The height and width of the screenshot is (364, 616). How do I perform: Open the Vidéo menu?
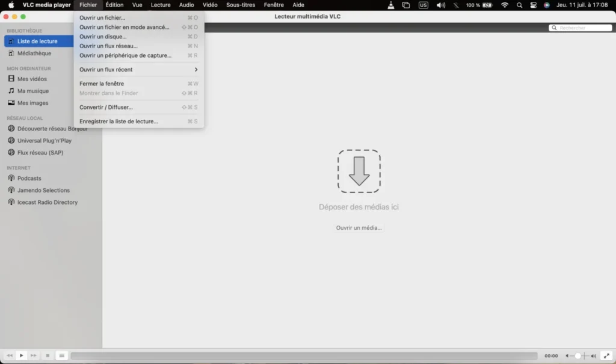pyautogui.click(x=210, y=5)
